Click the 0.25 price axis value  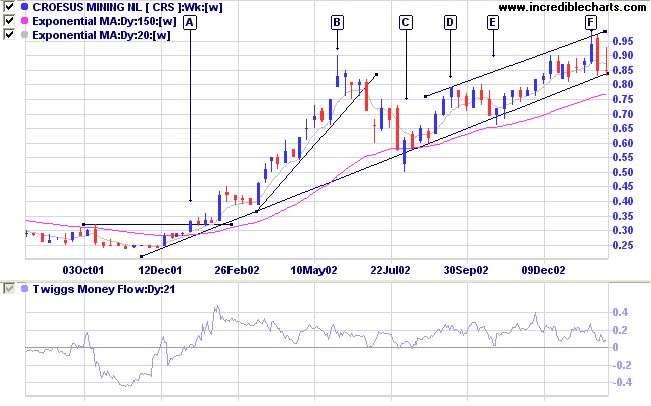[623, 245]
